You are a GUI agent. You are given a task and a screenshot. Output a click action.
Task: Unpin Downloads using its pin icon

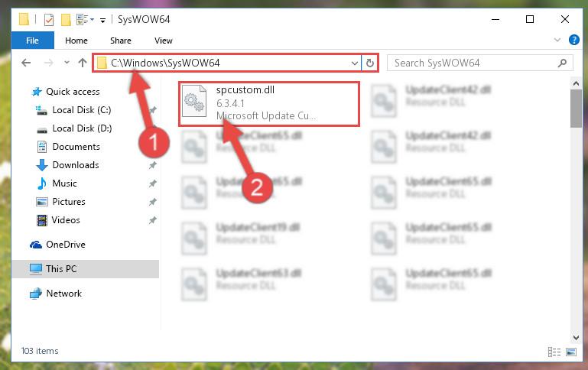(x=153, y=165)
